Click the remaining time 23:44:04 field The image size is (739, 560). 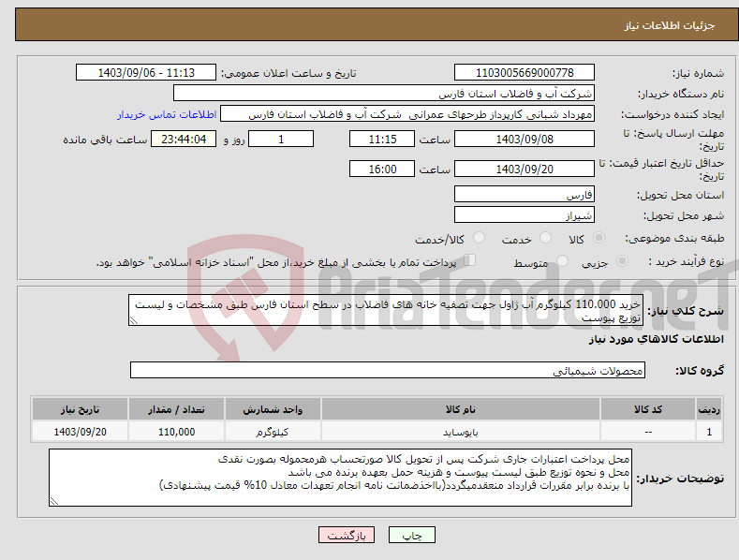coord(184,139)
